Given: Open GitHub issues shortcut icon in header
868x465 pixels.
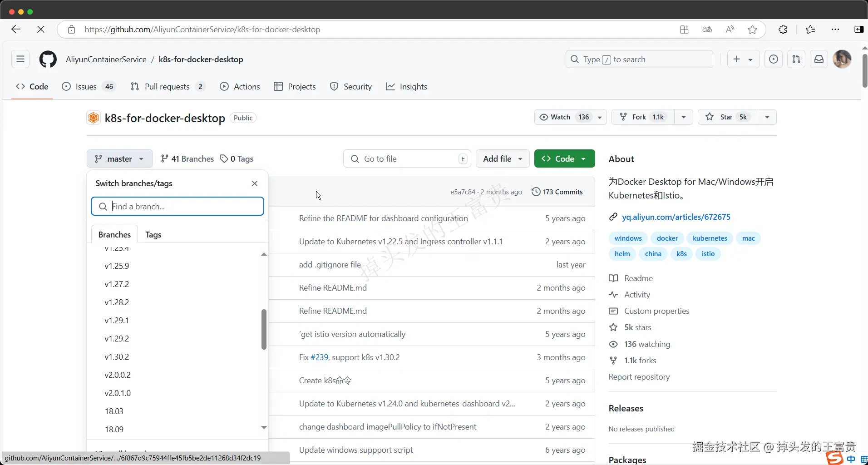Looking at the screenshot, I should 774,59.
